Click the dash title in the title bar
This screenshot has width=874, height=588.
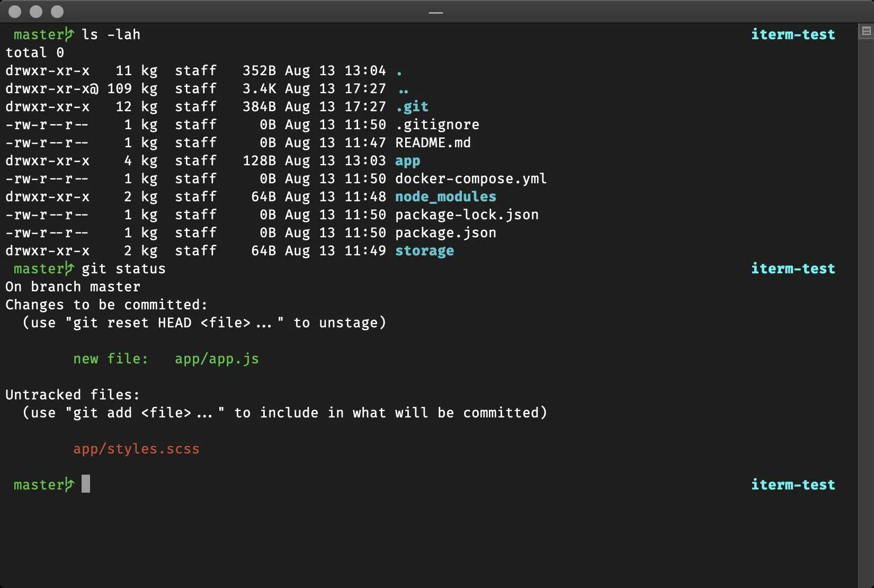(x=436, y=12)
